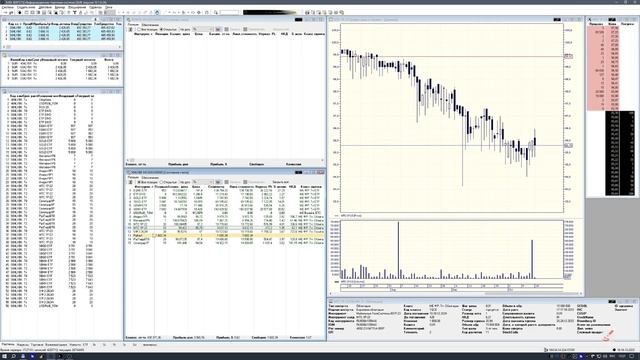Open the Windows Start menu
The height and width of the screenshot is (360, 640).
pos(4,356)
